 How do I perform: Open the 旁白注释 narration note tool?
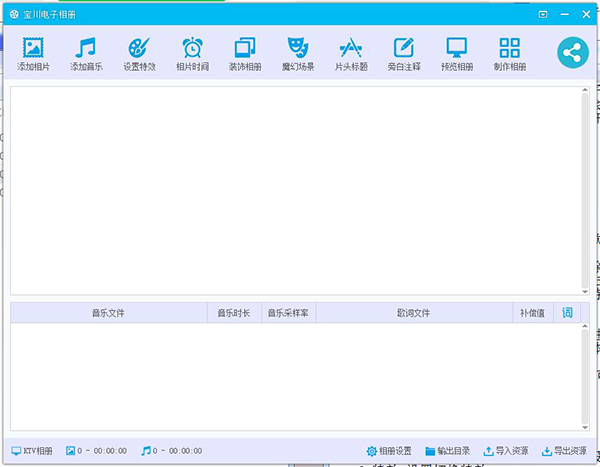pos(404,54)
